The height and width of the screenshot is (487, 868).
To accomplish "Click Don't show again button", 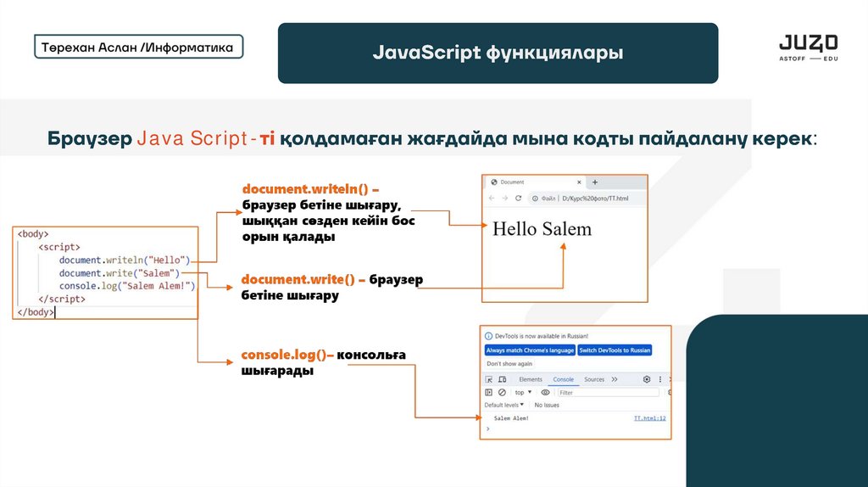I will [509, 364].
